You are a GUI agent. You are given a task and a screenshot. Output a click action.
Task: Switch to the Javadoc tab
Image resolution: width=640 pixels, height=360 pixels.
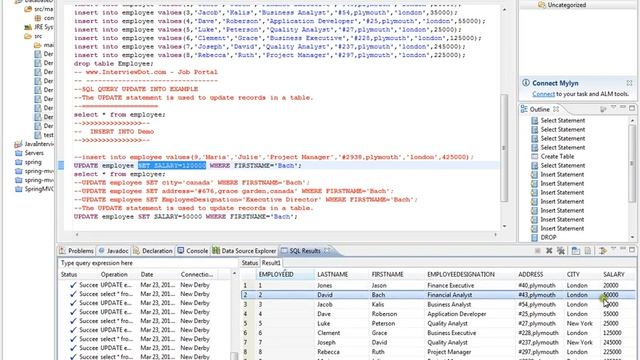pyautogui.click(x=113, y=251)
